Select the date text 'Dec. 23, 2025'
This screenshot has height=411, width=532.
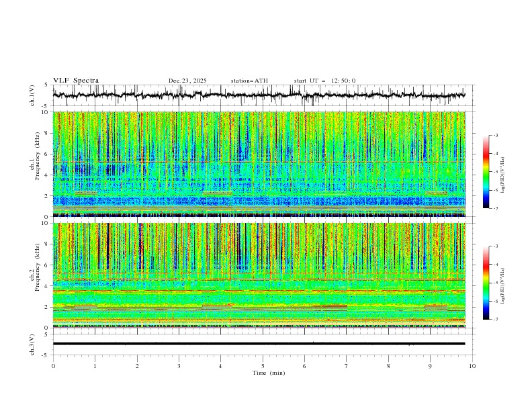pyautogui.click(x=187, y=81)
